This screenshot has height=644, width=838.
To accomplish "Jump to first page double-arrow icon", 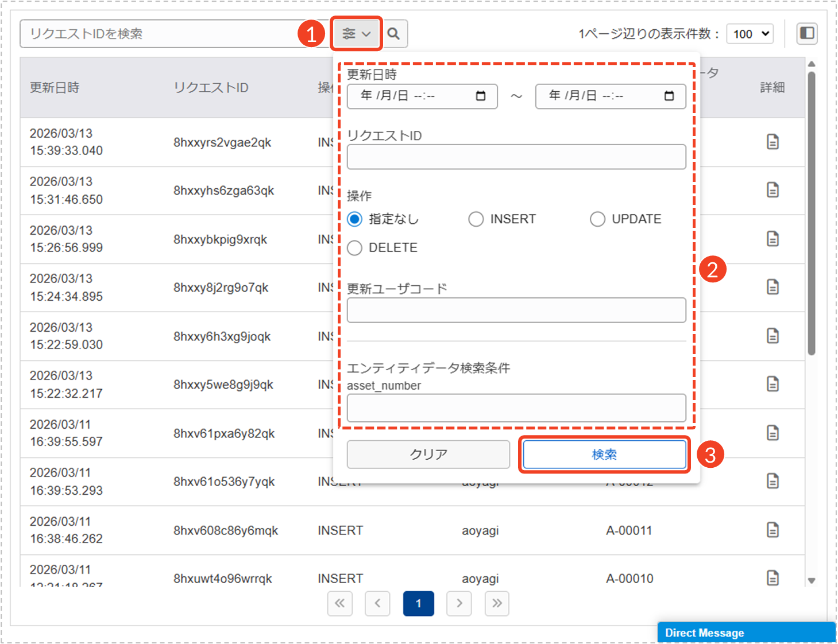I will point(339,603).
